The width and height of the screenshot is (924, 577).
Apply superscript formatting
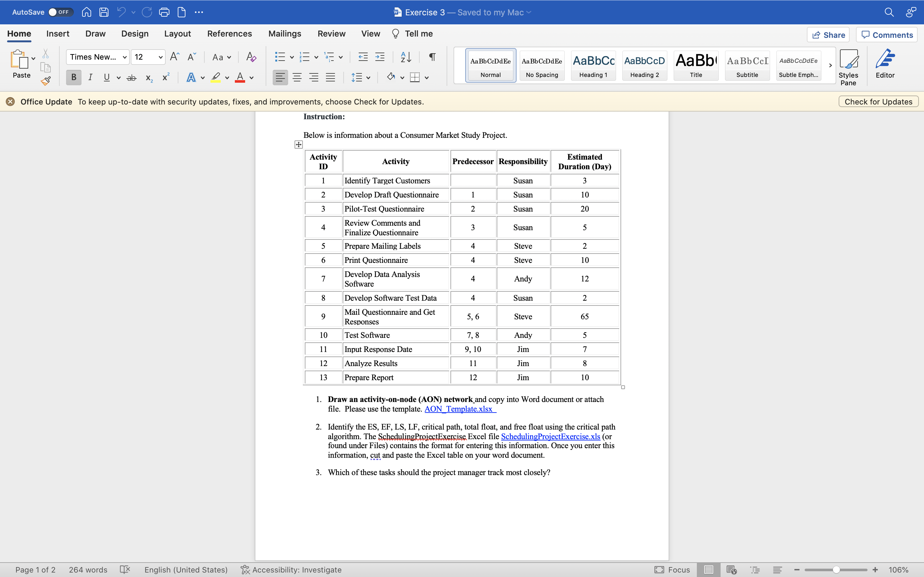tap(165, 78)
